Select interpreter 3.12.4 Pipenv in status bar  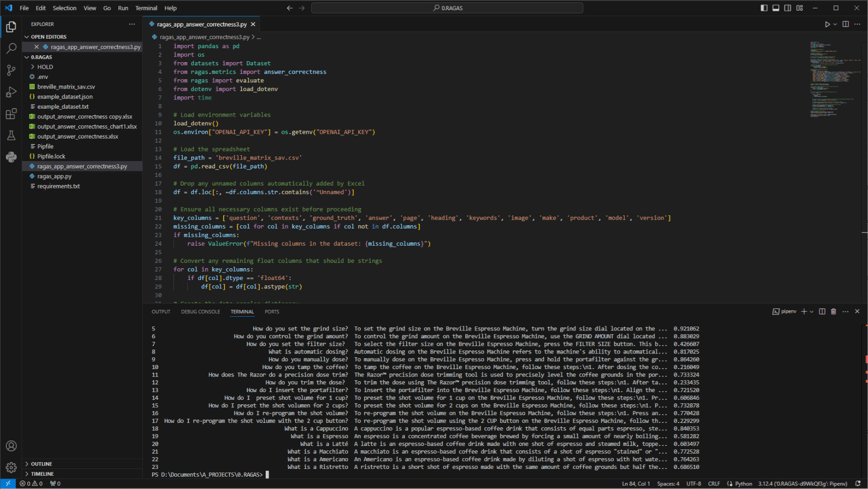pyautogui.click(x=803, y=484)
